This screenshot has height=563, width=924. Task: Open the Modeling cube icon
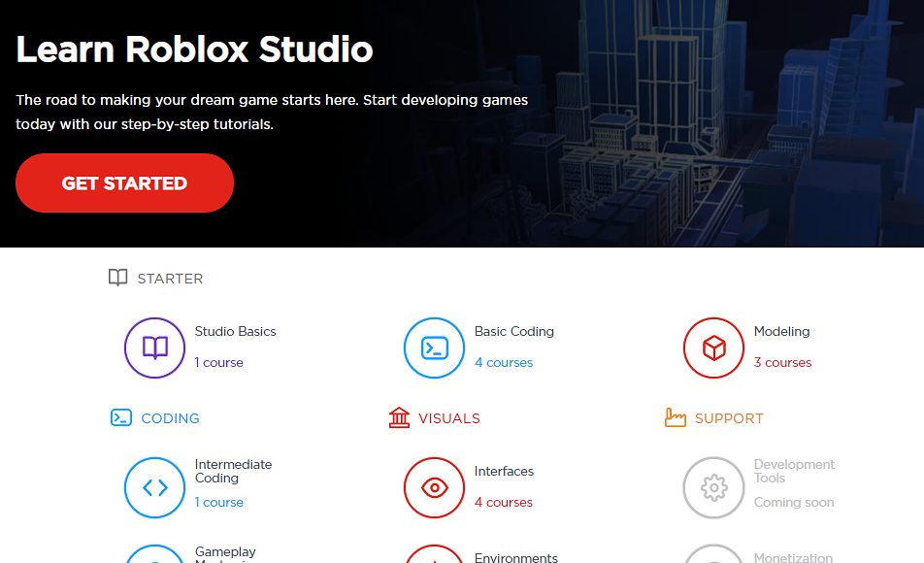click(x=713, y=348)
